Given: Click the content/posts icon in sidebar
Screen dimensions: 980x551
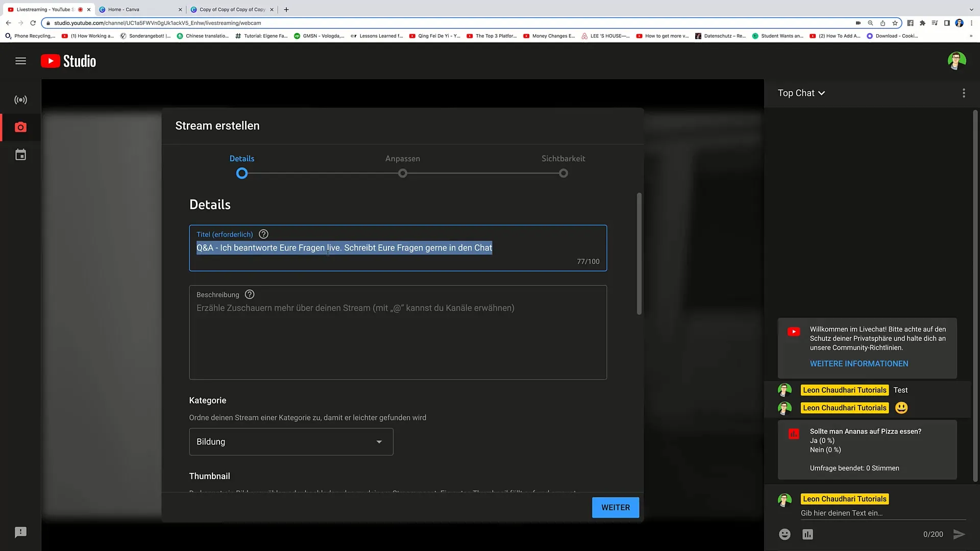Looking at the screenshot, I should click(x=20, y=155).
